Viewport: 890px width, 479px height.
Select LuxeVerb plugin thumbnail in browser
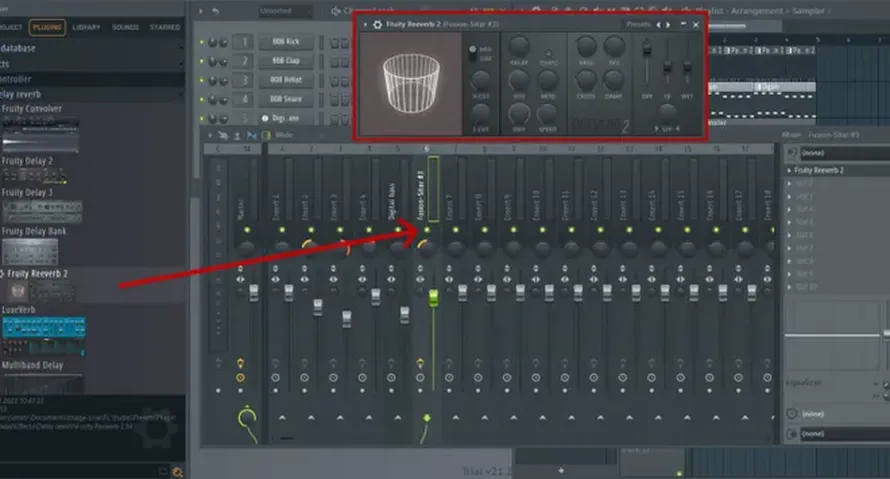point(44,336)
